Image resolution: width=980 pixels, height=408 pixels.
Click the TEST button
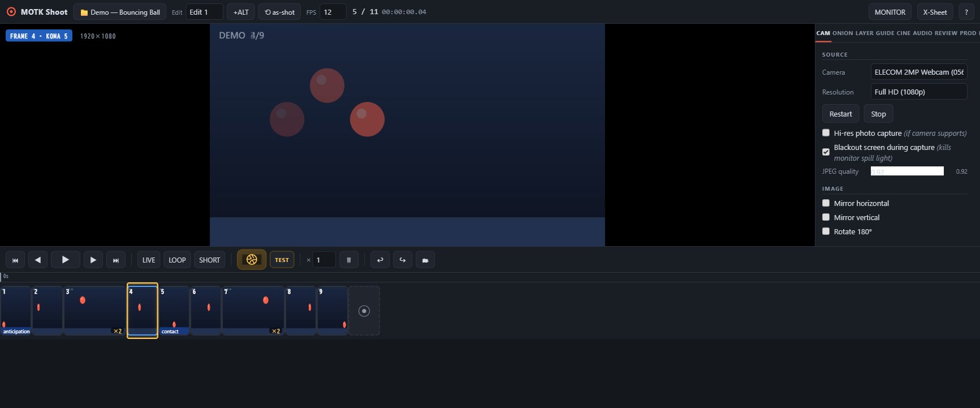[x=282, y=260]
